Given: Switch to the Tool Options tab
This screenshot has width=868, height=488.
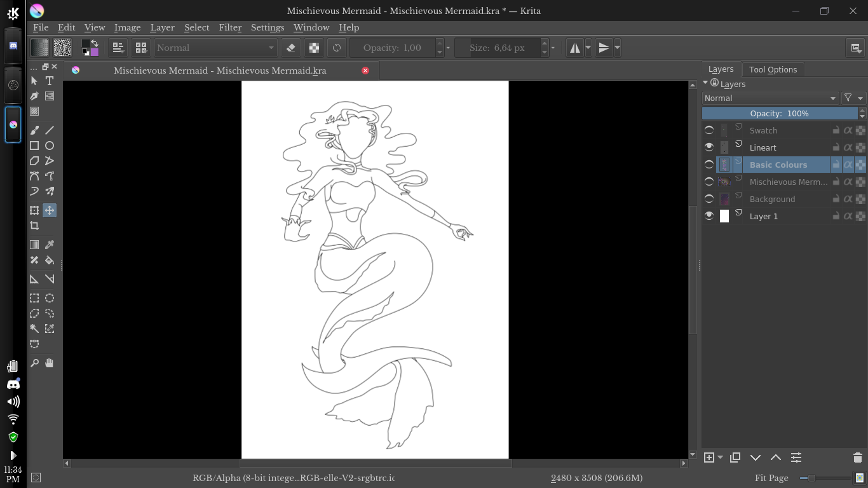Looking at the screenshot, I should point(773,69).
